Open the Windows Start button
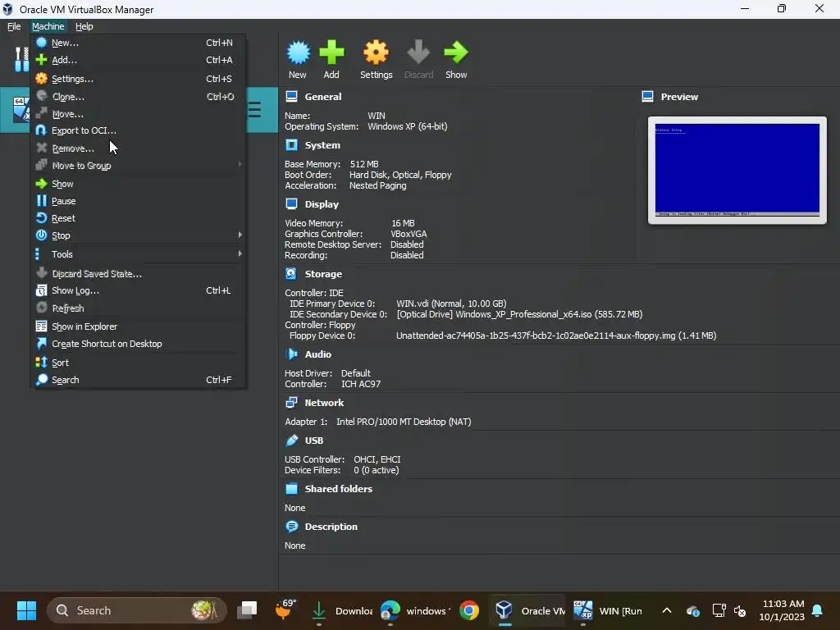 coord(26,610)
